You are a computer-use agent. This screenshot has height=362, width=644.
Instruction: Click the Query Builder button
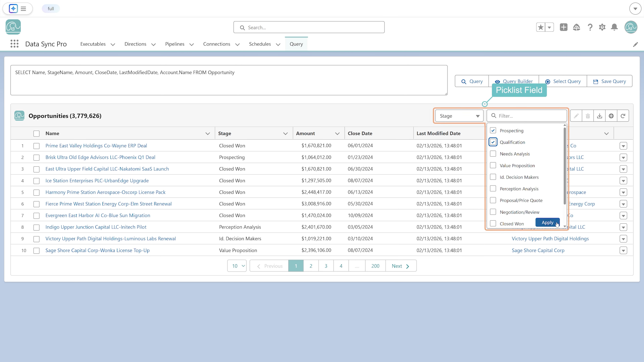tap(514, 81)
